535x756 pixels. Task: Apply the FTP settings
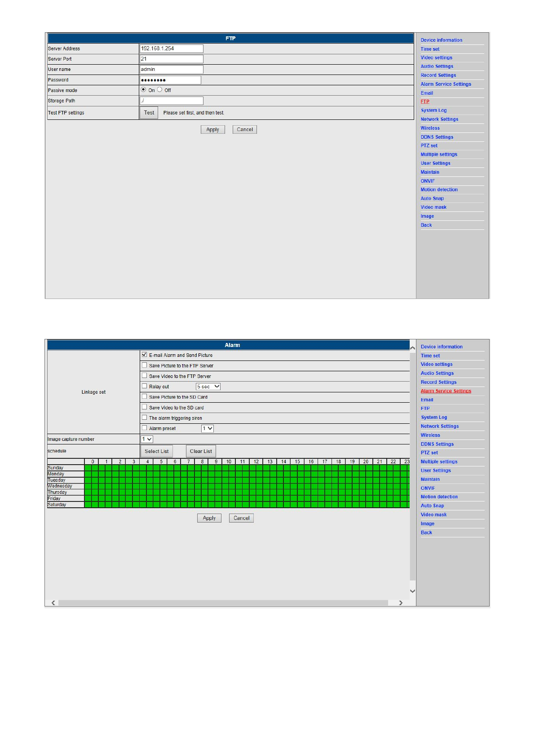click(x=212, y=129)
